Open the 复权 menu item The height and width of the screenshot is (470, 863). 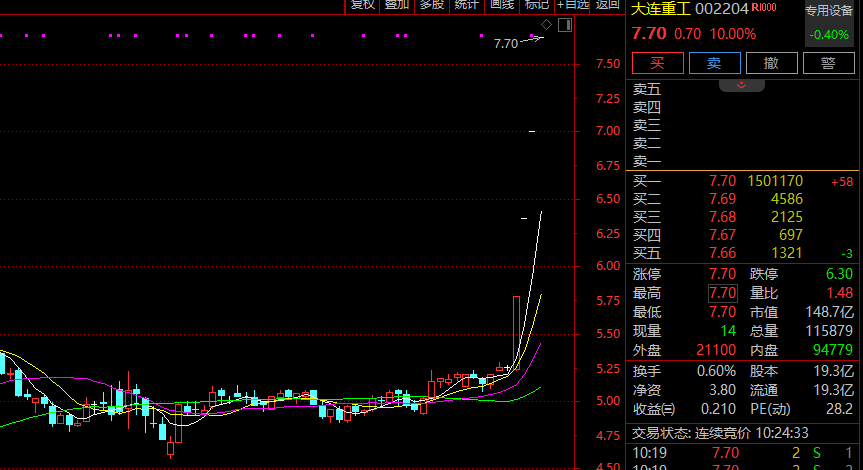pyautogui.click(x=362, y=5)
